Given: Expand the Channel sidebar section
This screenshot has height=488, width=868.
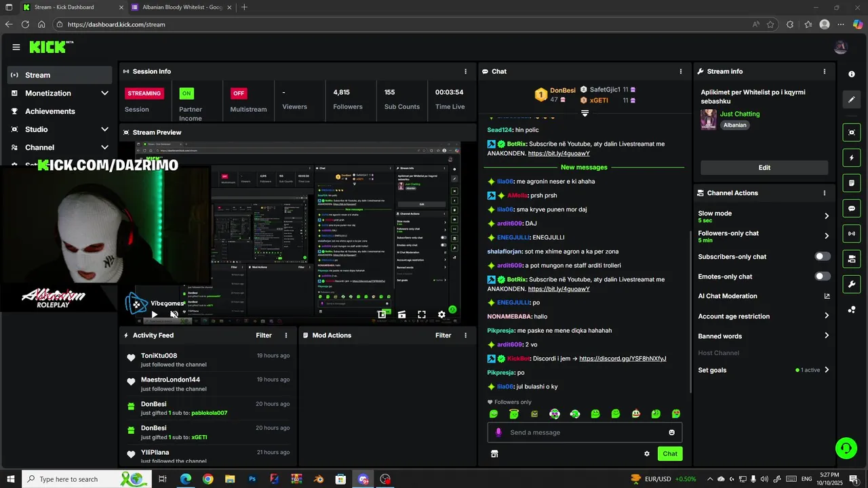Looking at the screenshot, I should [x=104, y=147].
